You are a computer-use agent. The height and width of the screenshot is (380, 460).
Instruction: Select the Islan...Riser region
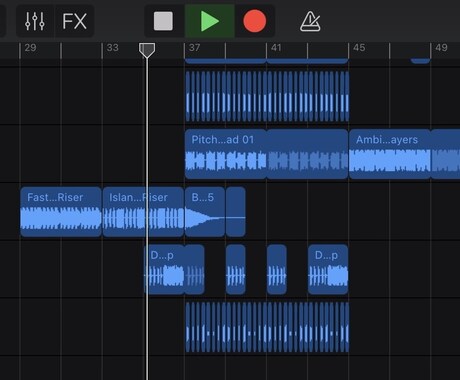143,212
